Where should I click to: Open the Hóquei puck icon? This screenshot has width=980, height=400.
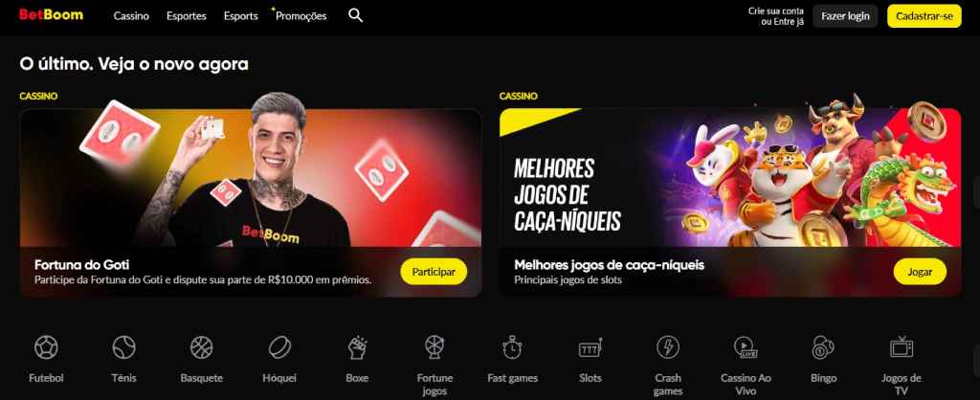pos(279,347)
